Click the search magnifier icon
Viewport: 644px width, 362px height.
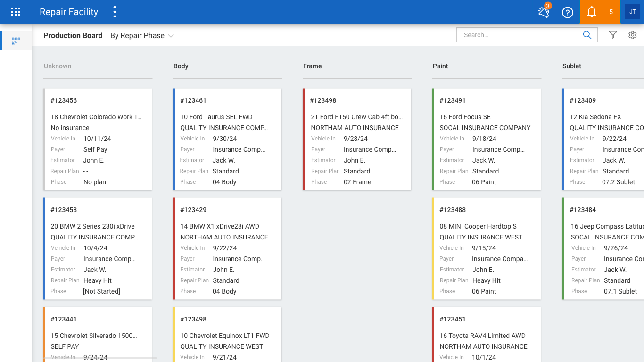tap(587, 35)
